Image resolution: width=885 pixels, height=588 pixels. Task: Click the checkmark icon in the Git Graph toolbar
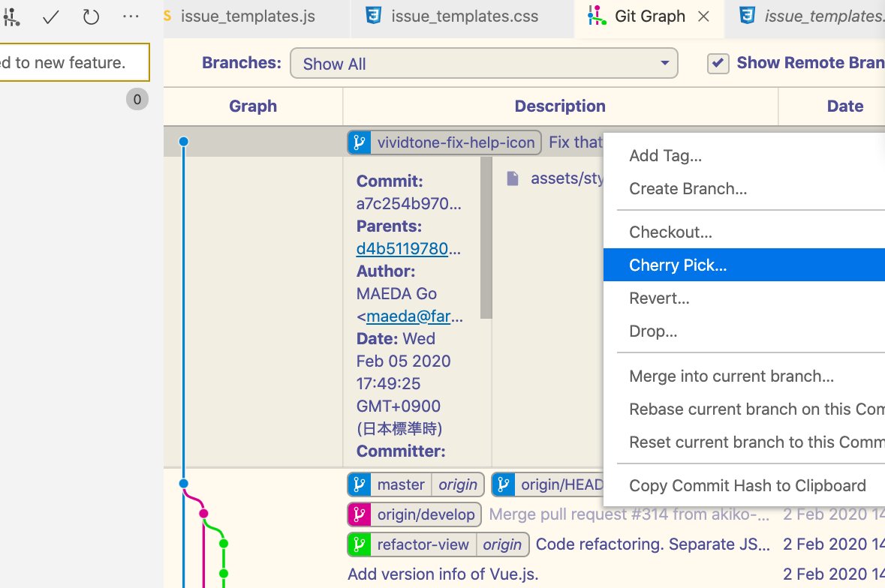(x=50, y=16)
